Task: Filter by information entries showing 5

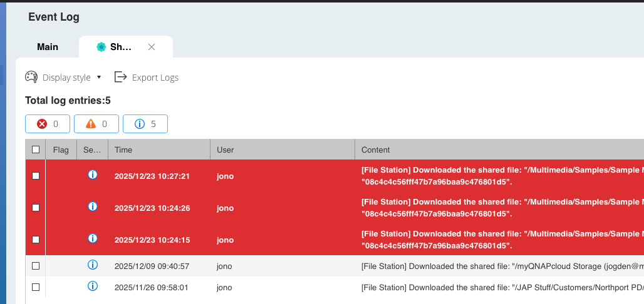Action: click(x=145, y=124)
